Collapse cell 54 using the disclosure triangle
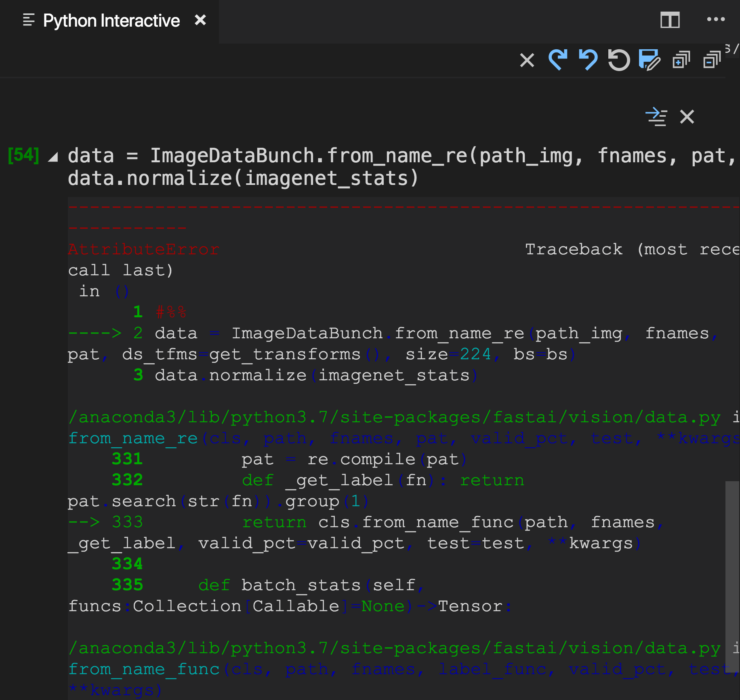The image size is (740, 700). click(54, 157)
